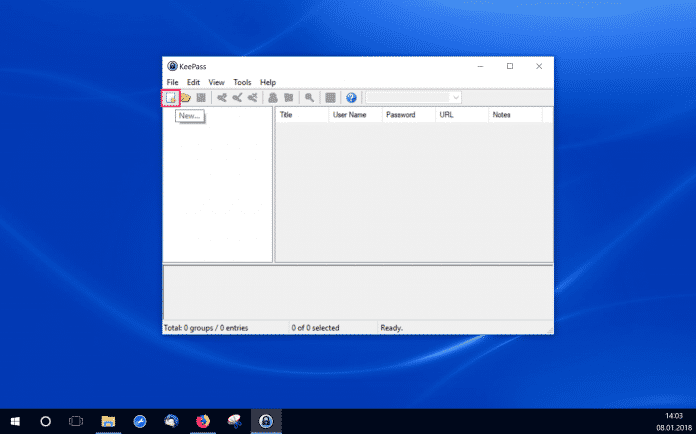Expand the quick search dropdown arrow
The width and height of the screenshot is (696, 434).
(456, 97)
